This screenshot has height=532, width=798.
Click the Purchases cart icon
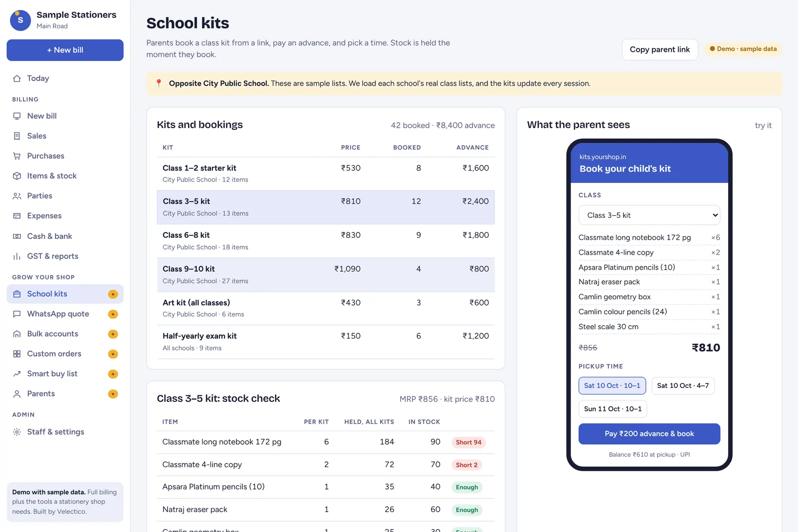point(17,156)
